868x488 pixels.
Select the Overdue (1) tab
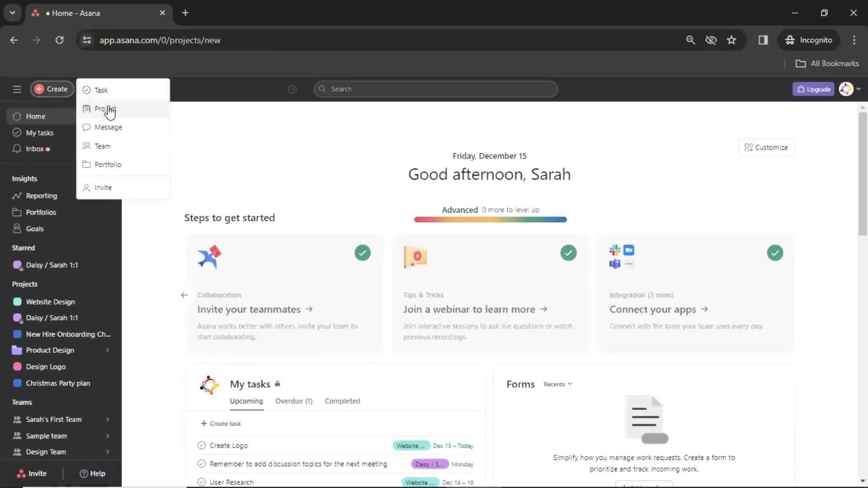(293, 400)
